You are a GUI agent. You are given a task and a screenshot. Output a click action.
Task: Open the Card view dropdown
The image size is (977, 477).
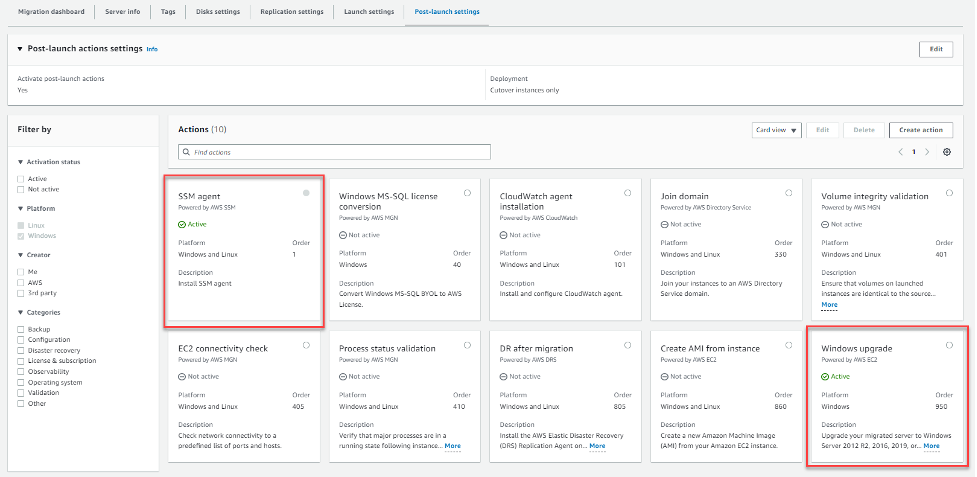pyautogui.click(x=776, y=130)
